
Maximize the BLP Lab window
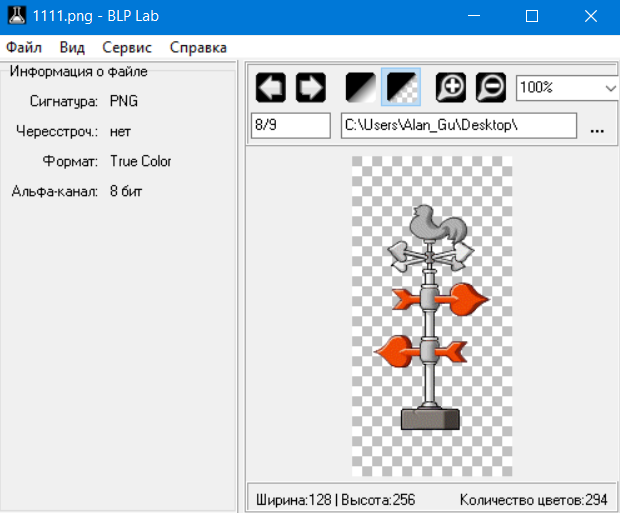click(532, 16)
